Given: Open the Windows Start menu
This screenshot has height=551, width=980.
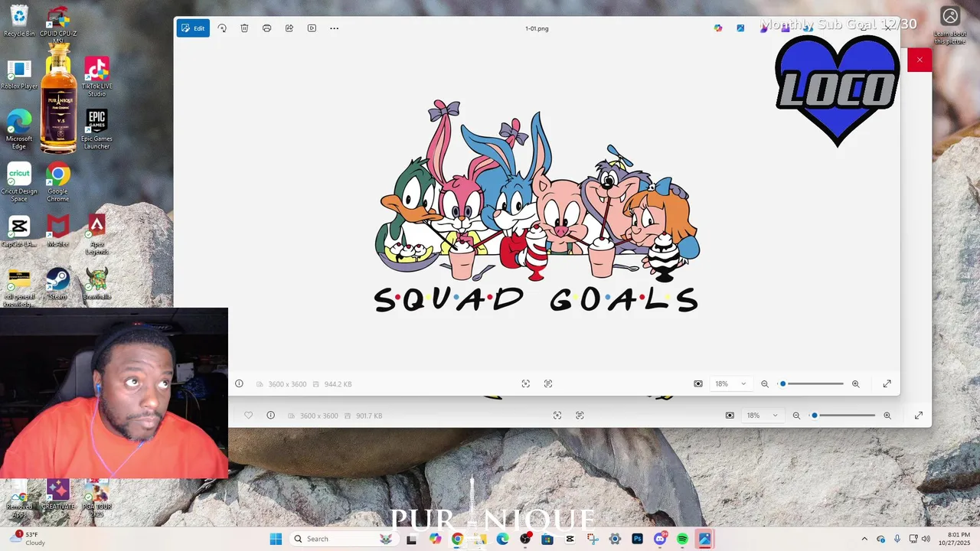Looking at the screenshot, I should [x=276, y=539].
